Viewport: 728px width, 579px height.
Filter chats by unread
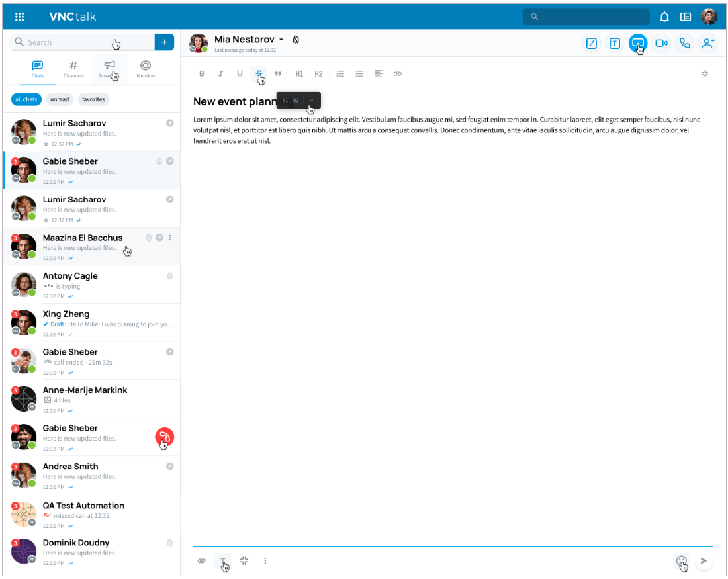(x=60, y=99)
